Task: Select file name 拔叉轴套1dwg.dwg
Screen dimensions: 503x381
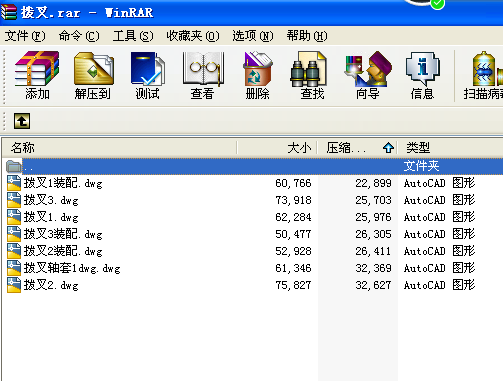Action: point(72,268)
